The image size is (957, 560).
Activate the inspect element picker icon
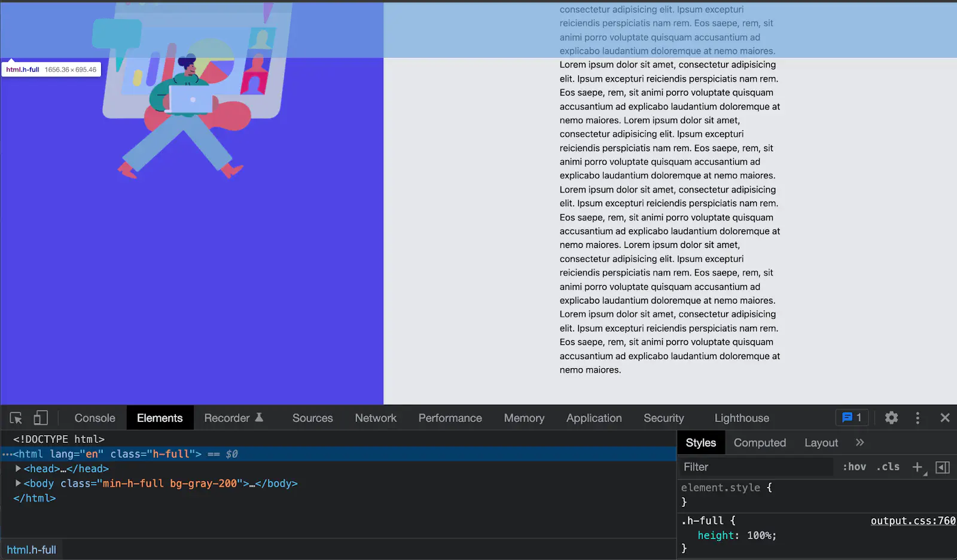pyautogui.click(x=16, y=418)
